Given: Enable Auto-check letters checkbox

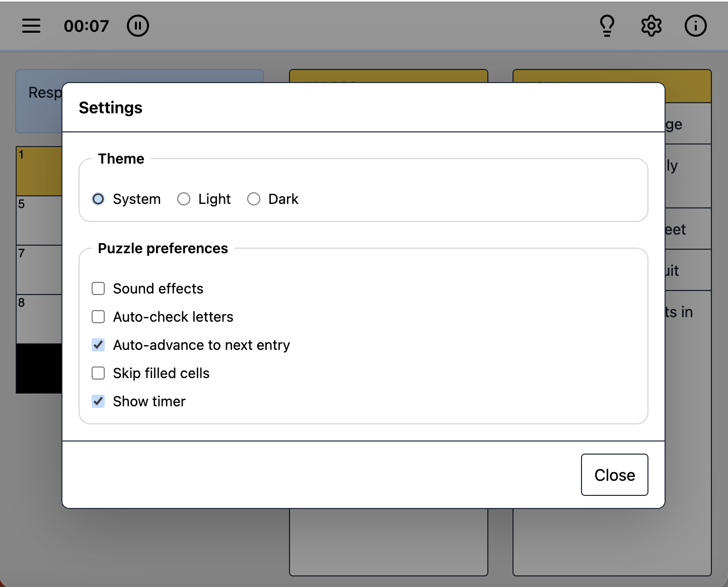Looking at the screenshot, I should tap(98, 317).
